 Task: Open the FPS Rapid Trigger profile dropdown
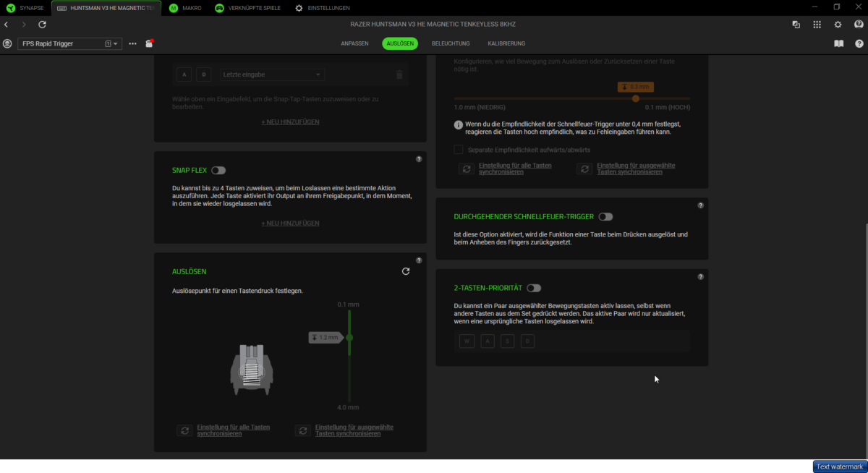[x=69, y=43]
